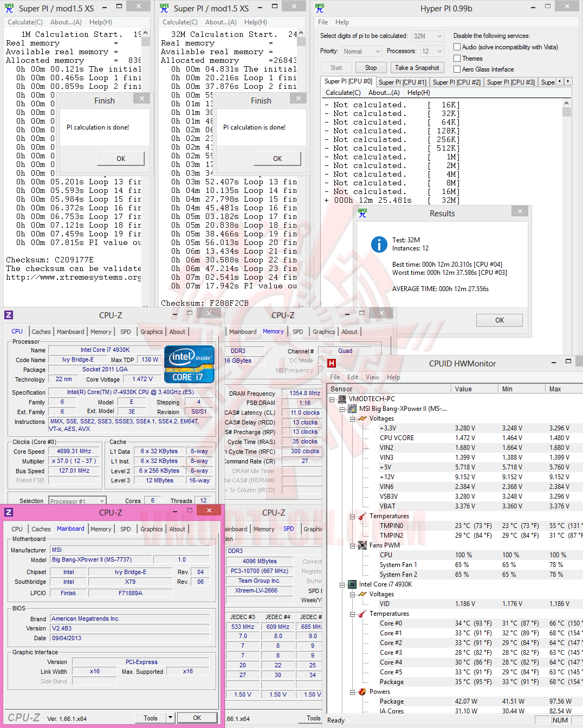
Task: Click the Value column header in HWMonitor
Action: tap(475, 389)
